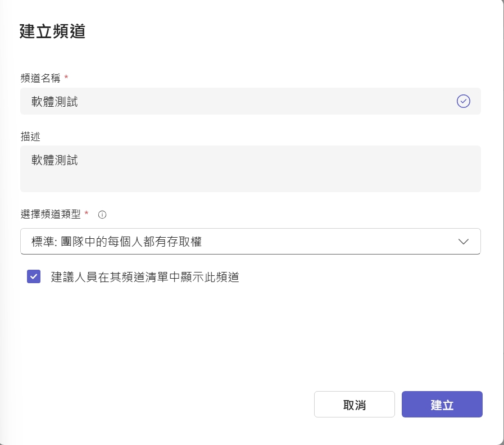Open the 選擇頻道類型 combo box
Viewport: 504px width, 445px height.
[x=250, y=242]
